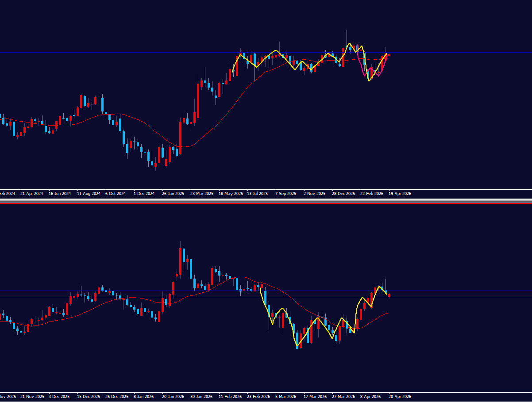Click the '27 Mar 2026' lower axis label
This screenshot has height=402, width=532.
point(343,397)
